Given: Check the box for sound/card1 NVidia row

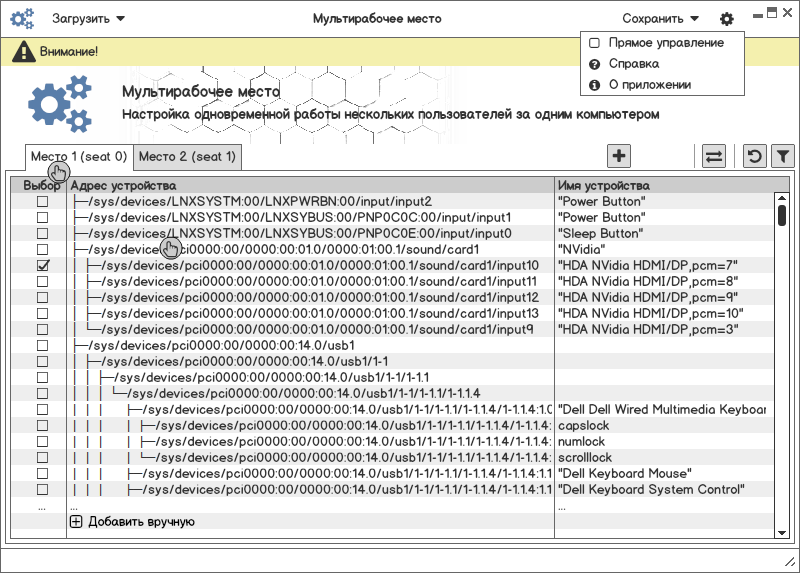Looking at the screenshot, I should pos(42,250).
